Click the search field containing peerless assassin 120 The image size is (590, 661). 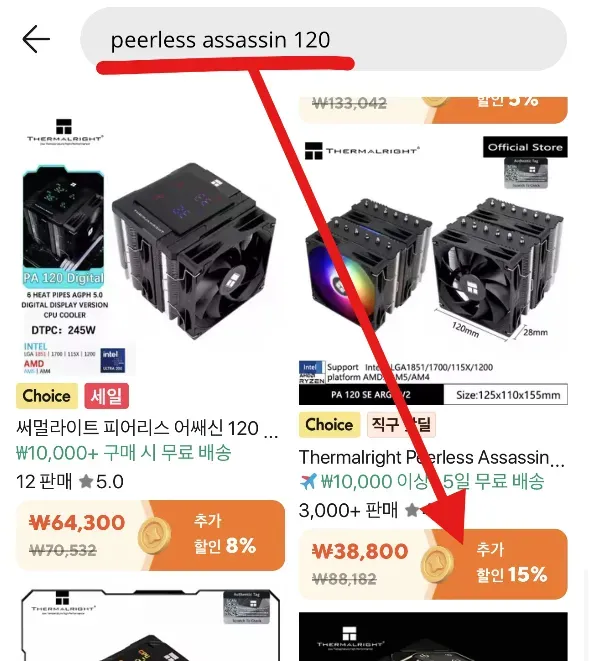[x=323, y=39]
